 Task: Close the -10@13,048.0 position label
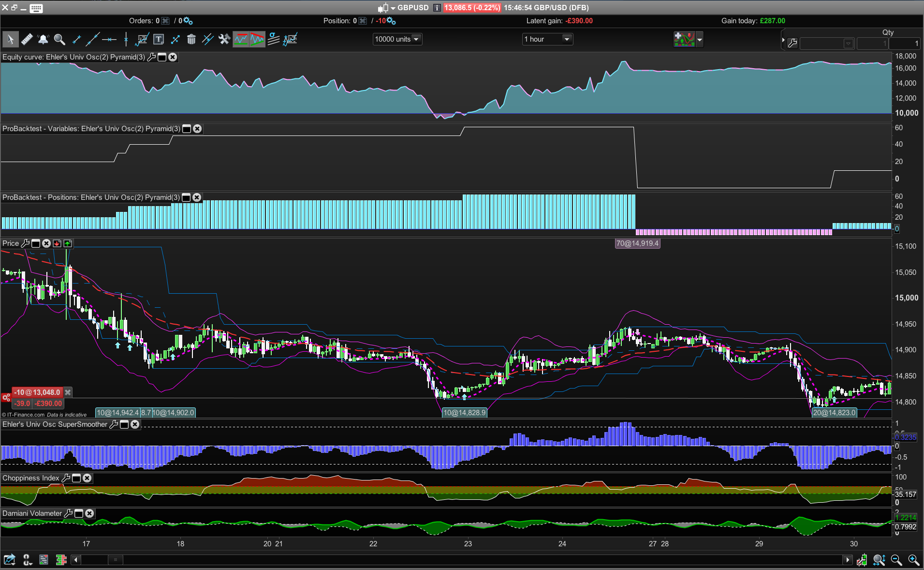(x=68, y=392)
